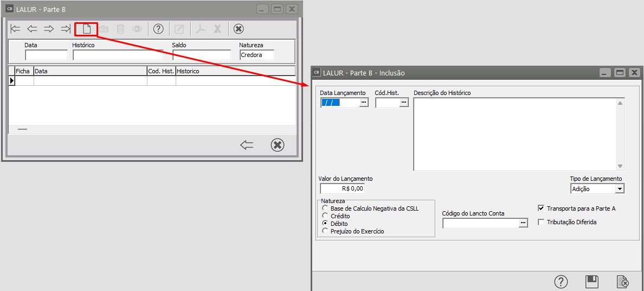
Task: Enable the Tributação Diferida checkbox
Action: [x=541, y=222]
